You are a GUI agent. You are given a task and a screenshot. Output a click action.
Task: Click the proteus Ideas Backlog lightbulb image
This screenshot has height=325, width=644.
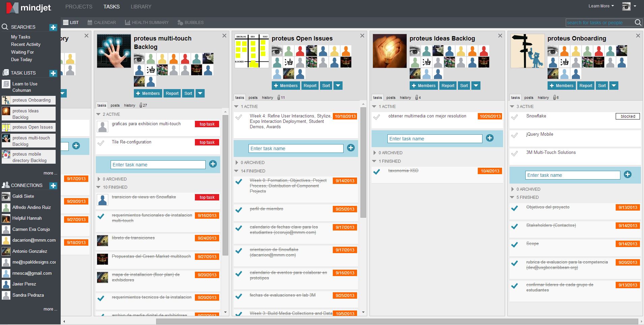389,51
